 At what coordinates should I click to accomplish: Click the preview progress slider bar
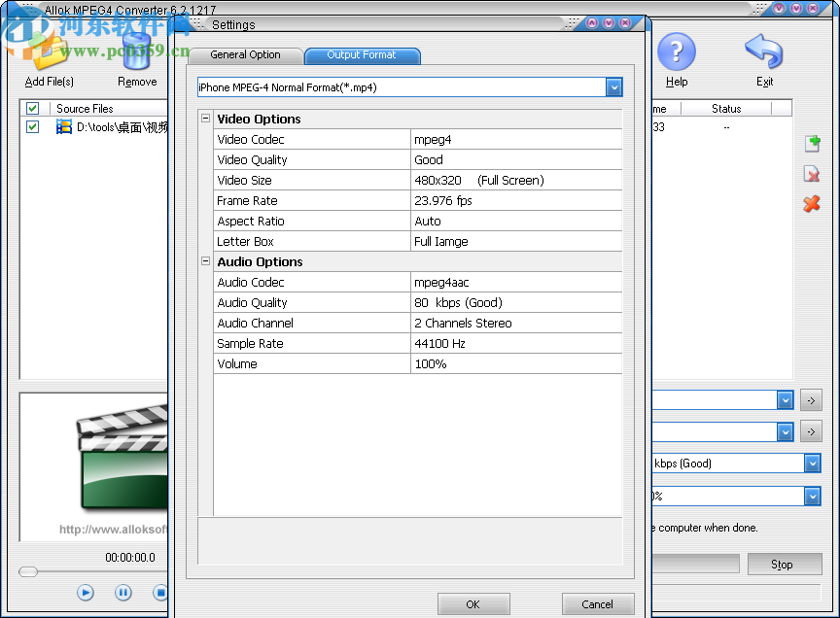[92, 573]
